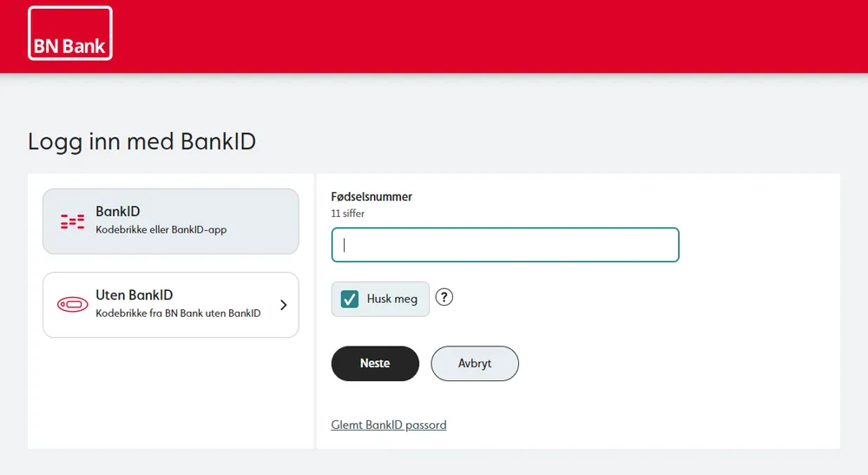Image resolution: width=868 pixels, height=475 pixels.
Task: Tick the Husk meg checkbox
Action: pos(350,299)
